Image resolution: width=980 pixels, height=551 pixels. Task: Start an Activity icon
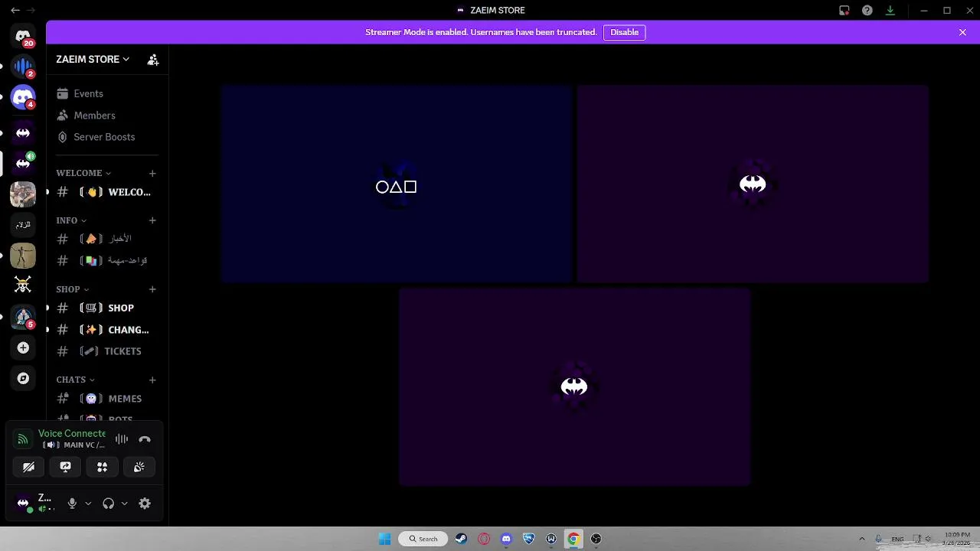[102, 467]
